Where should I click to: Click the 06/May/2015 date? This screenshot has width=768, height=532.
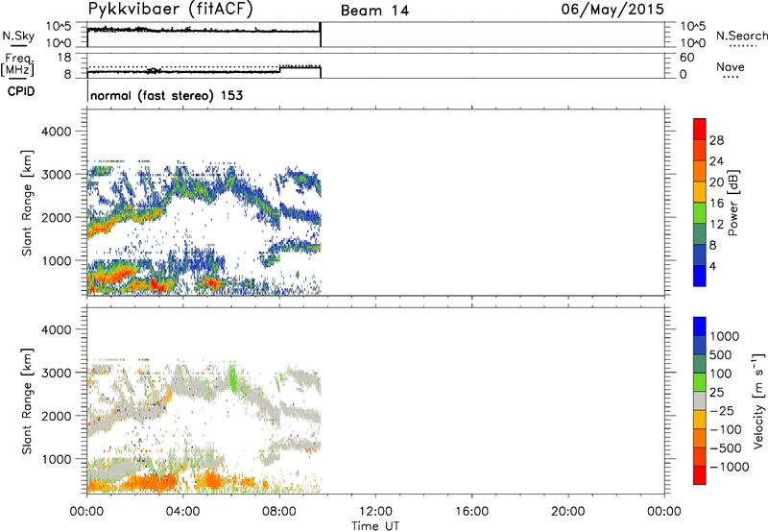[x=612, y=10]
